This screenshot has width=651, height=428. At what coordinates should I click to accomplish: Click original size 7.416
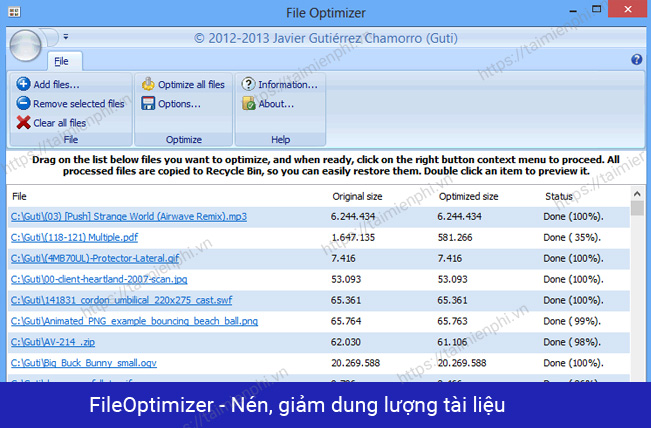[x=343, y=258]
